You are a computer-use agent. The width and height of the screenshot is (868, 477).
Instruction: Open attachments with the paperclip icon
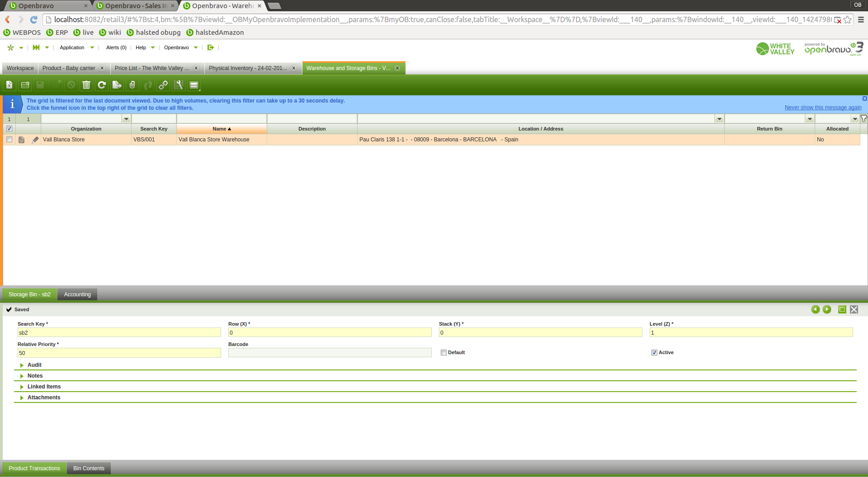pyautogui.click(x=132, y=85)
